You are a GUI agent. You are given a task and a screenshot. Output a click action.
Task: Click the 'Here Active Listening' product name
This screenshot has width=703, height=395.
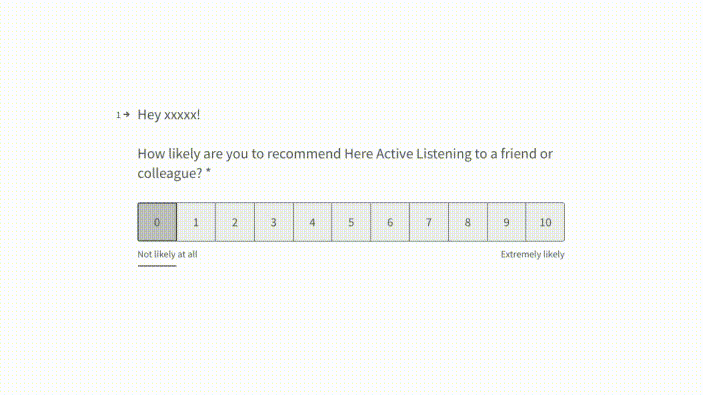click(408, 154)
